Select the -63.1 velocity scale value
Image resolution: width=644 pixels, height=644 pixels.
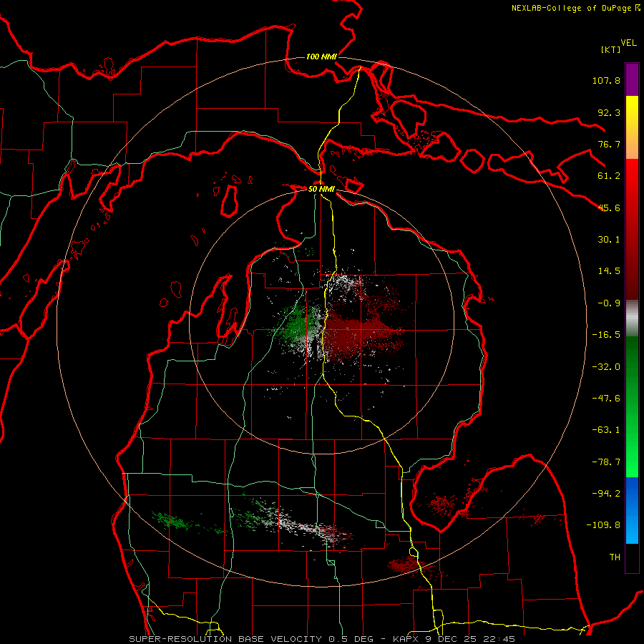(606, 430)
